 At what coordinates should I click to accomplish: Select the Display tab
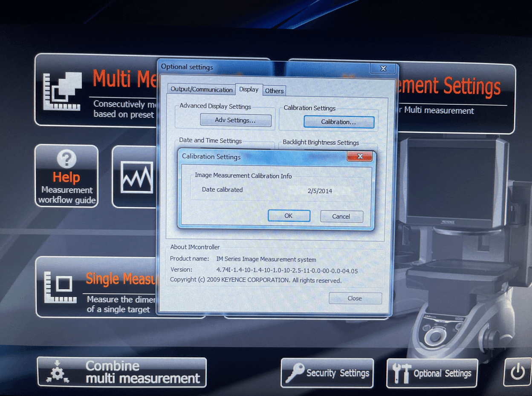click(249, 89)
